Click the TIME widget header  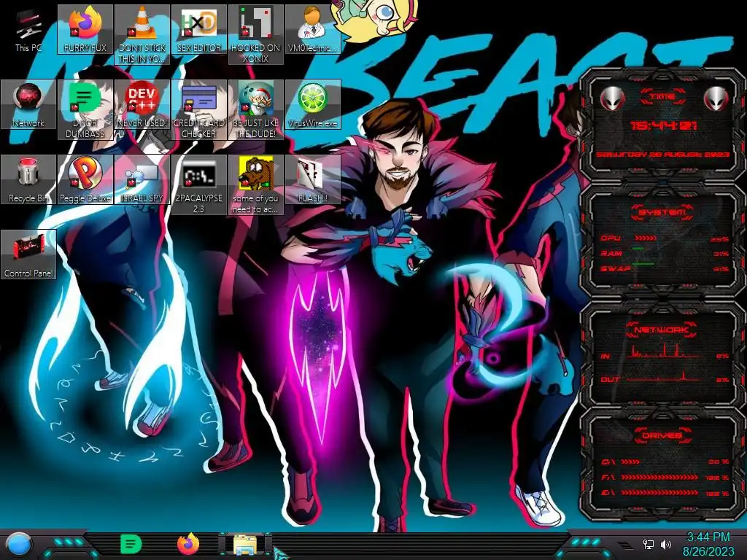click(x=662, y=97)
